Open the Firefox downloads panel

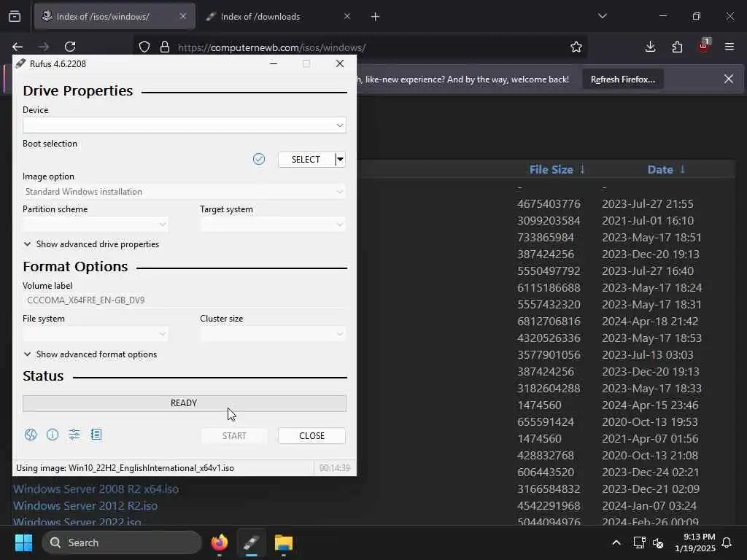650,47
